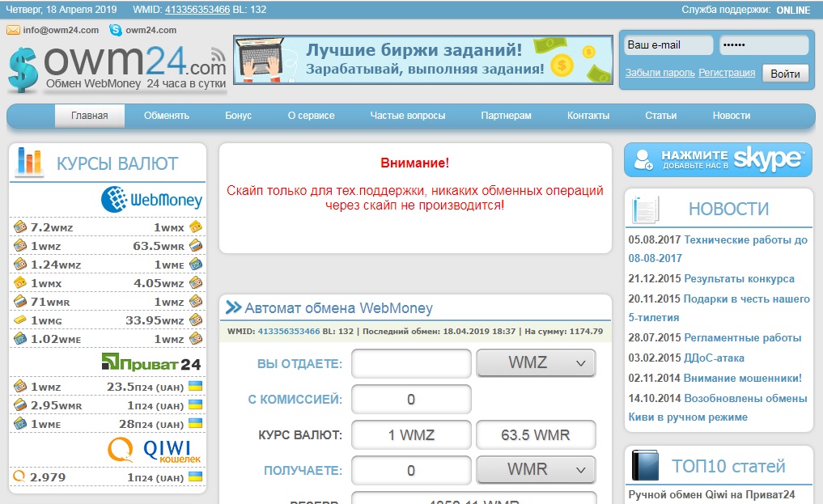Click the newspaper icon beside НОВОСТИ
The image size is (823, 504).
click(646, 209)
